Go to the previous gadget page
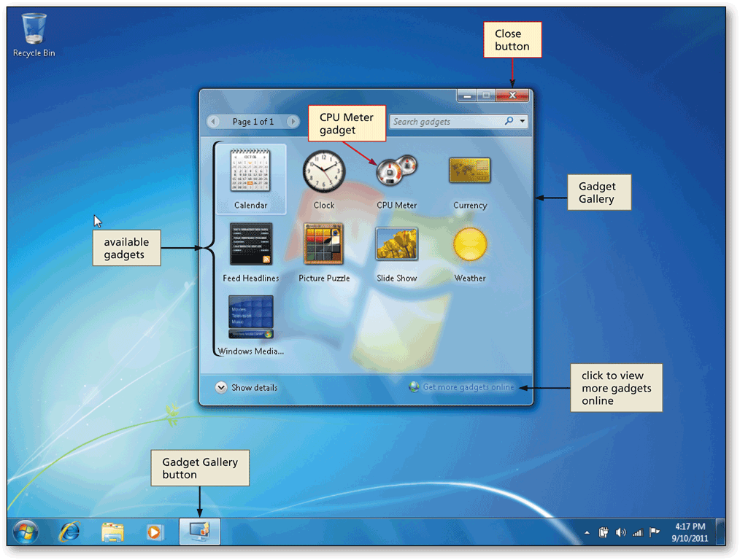Image resolution: width=740 pixels, height=560 pixels. tap(213, 122)
